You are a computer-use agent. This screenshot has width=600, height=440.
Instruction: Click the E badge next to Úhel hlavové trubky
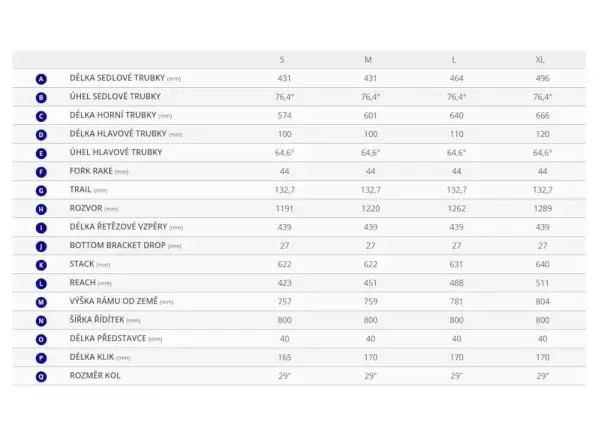(x=41, y=153)
